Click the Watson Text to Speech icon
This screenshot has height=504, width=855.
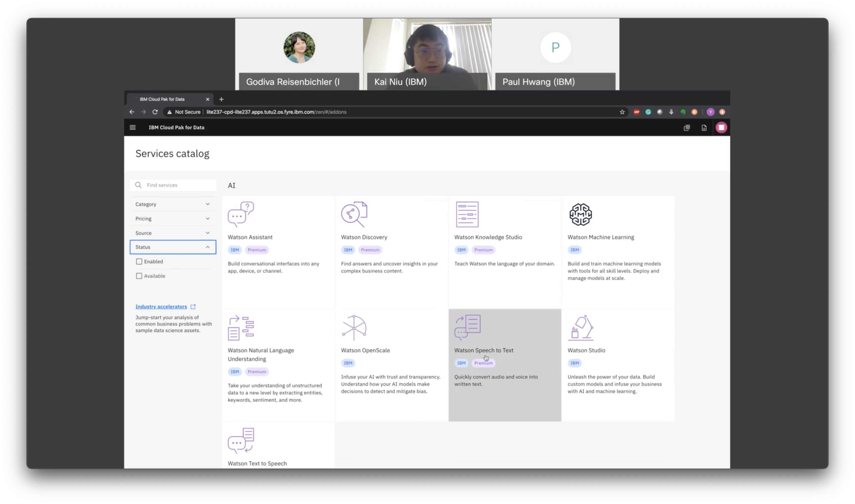tap(241, 441)
